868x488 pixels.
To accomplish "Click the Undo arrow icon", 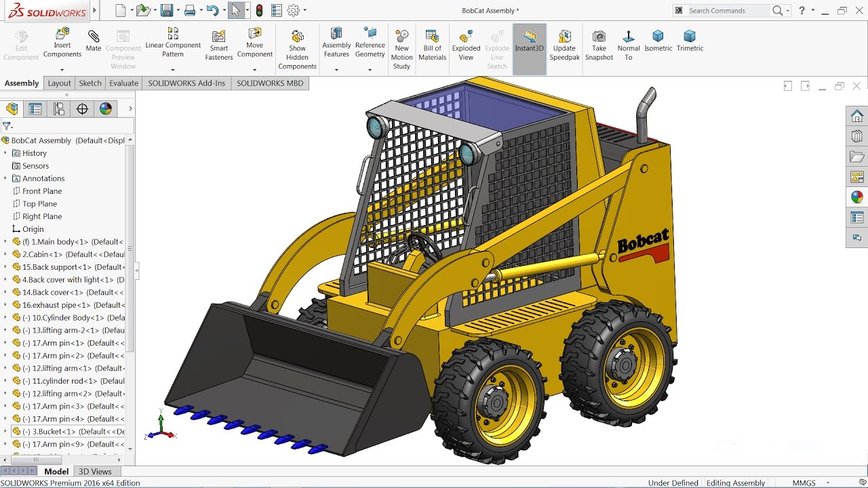I will (x=213, y=10).
